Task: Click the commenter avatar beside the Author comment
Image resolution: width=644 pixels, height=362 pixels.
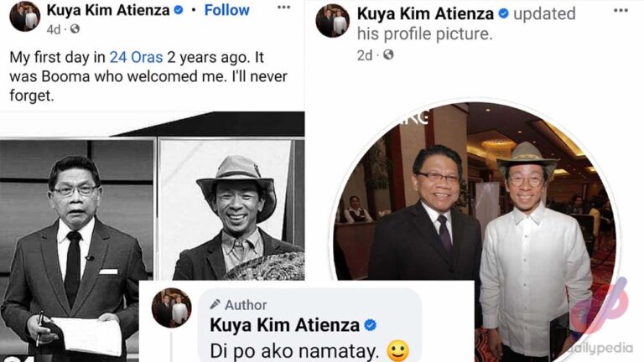Action: [172, 308]
